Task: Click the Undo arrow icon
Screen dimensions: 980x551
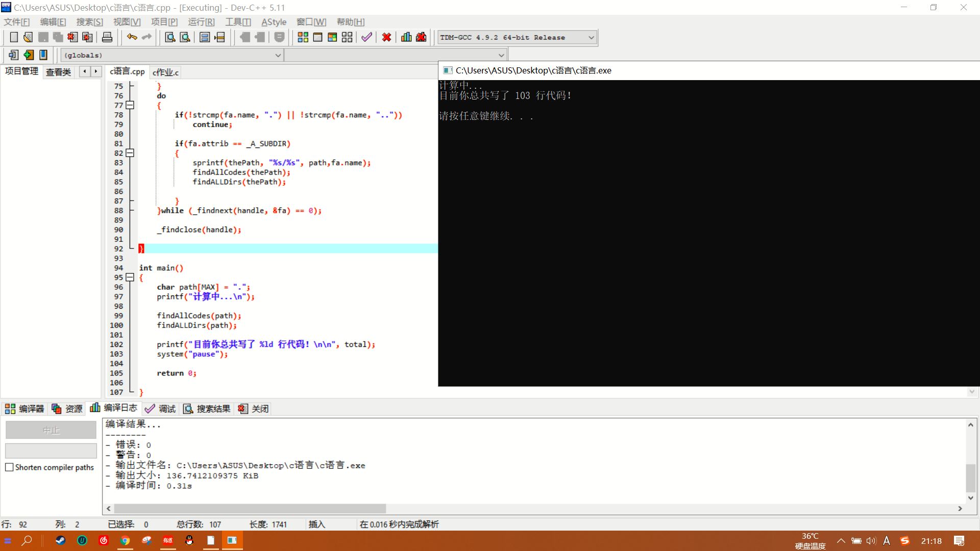Action: click(132, 37)
